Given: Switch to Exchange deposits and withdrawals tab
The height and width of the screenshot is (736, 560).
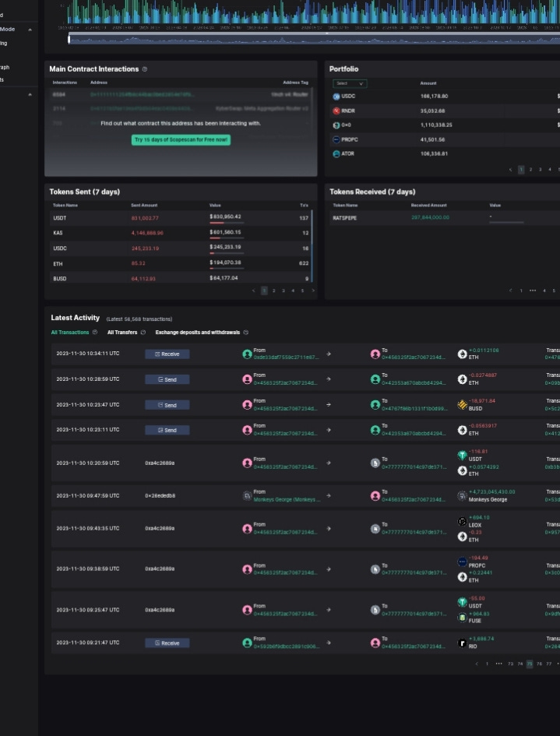Looking at the screenshot, I should click(198, 333).
